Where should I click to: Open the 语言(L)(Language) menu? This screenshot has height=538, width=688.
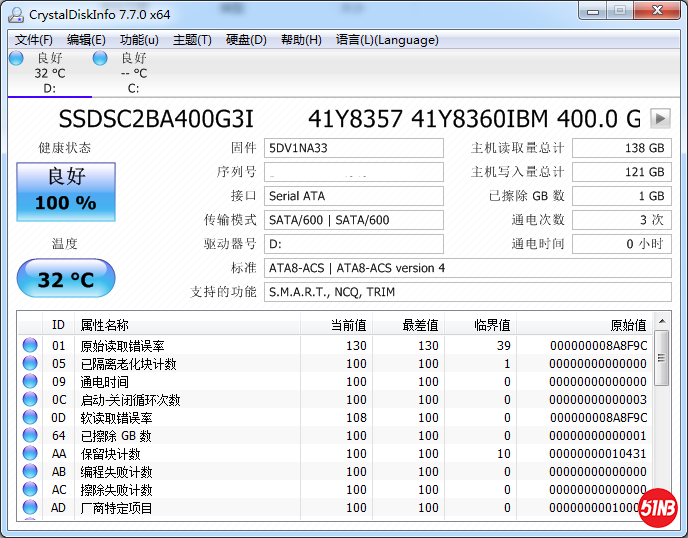387,40
